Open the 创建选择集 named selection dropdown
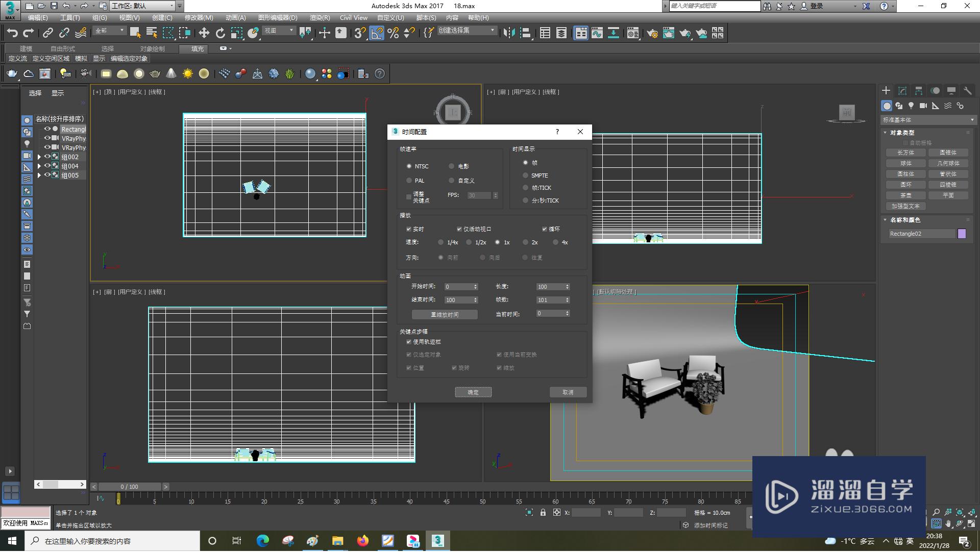 [x=467, y=31]
